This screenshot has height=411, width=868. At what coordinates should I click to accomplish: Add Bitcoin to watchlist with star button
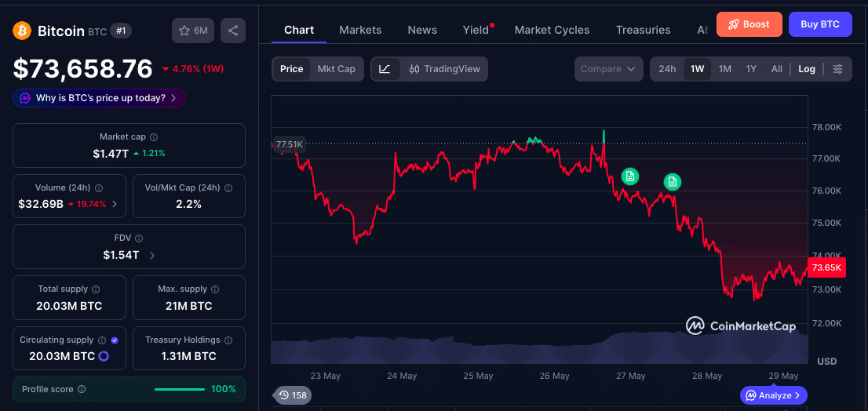pos(192,31)
